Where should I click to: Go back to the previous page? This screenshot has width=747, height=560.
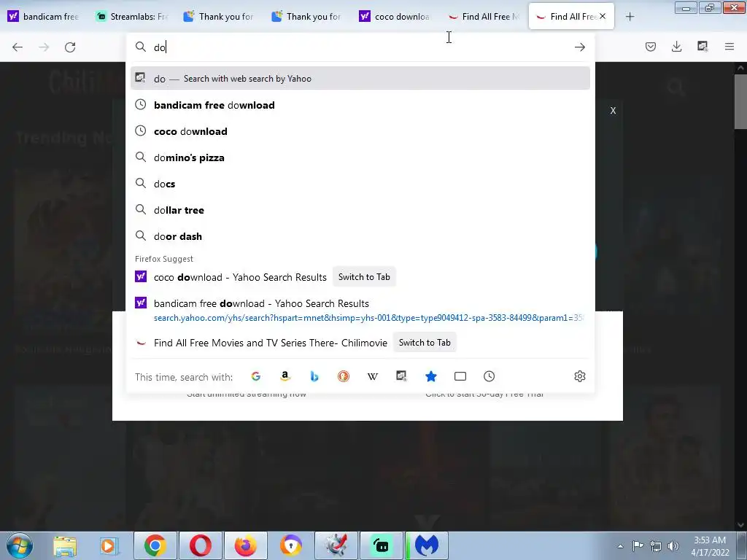(x=18, y=47)
